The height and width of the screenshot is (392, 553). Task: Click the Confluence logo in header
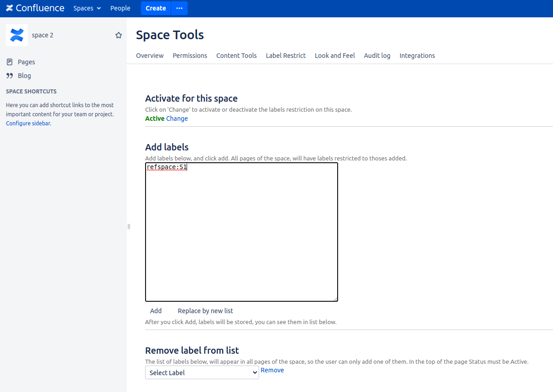(35, 8)
